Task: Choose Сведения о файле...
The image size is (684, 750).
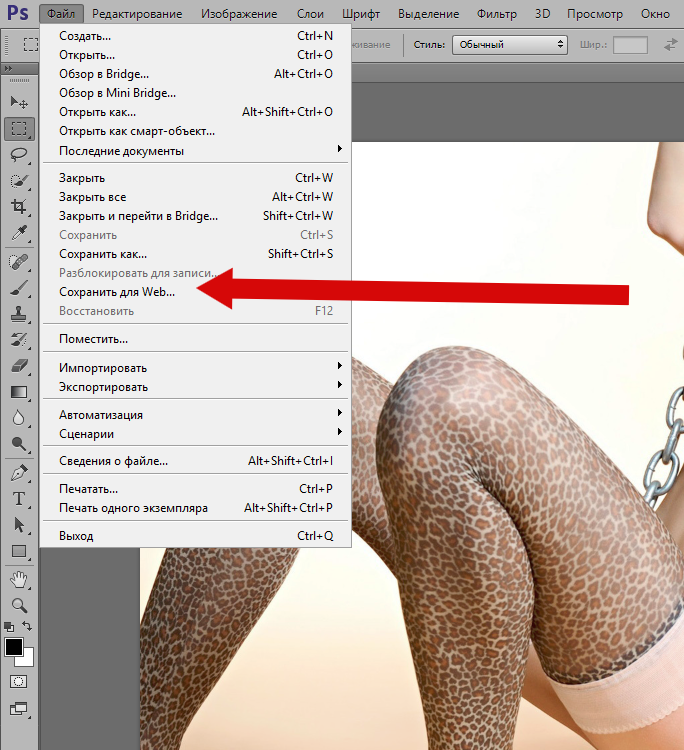Action: tap(194, 461)
